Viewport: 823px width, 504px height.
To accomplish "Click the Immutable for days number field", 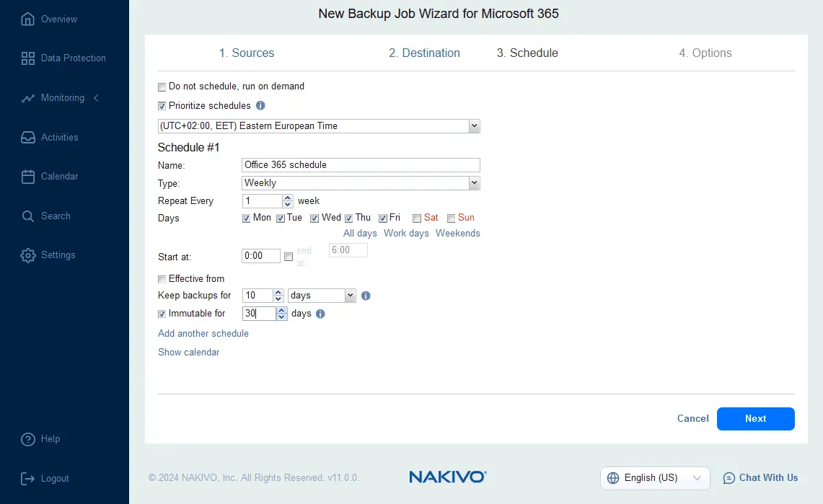I will 259,314.
